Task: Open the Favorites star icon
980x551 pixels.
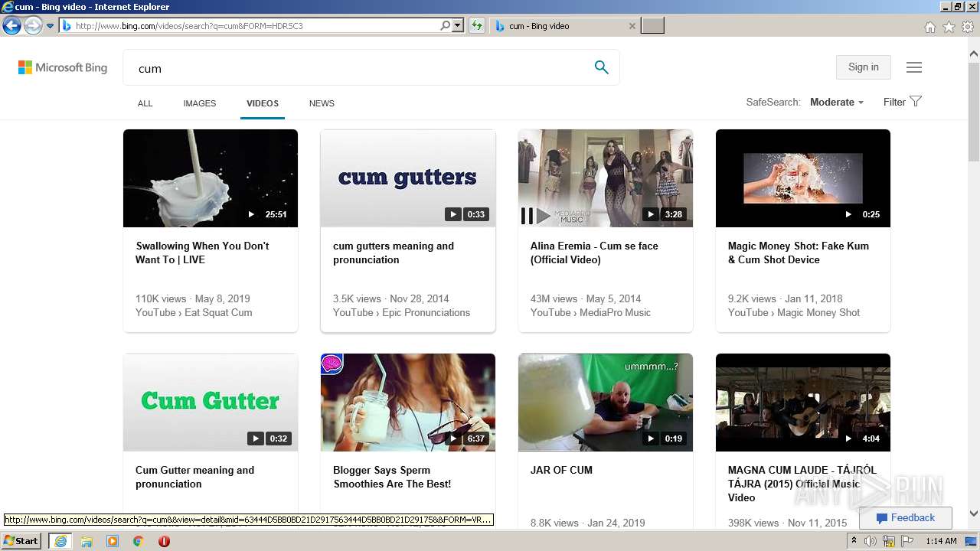Action: (949, 27)
